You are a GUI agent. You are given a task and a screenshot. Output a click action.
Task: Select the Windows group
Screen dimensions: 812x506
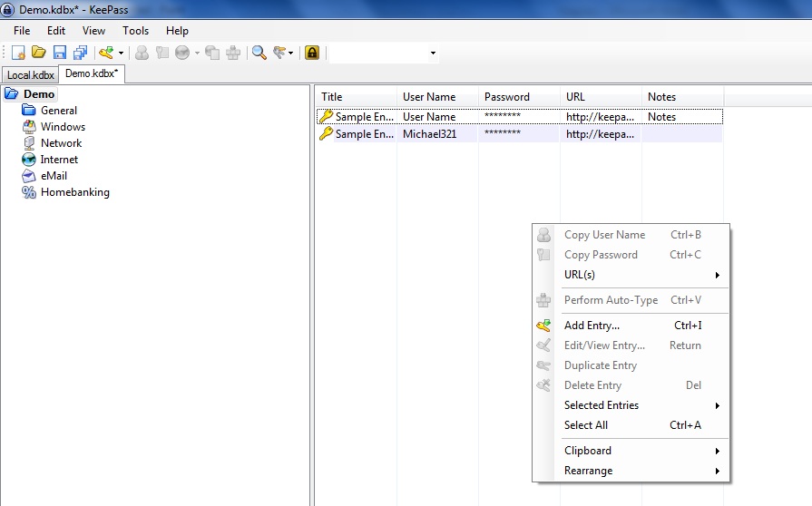tap(64, 127)
